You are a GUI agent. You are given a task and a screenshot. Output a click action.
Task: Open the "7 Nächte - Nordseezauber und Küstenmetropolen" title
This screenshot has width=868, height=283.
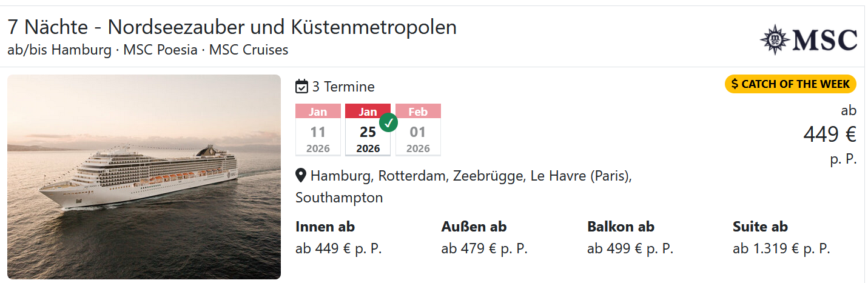pyautogui.click(x=232, y=27)
